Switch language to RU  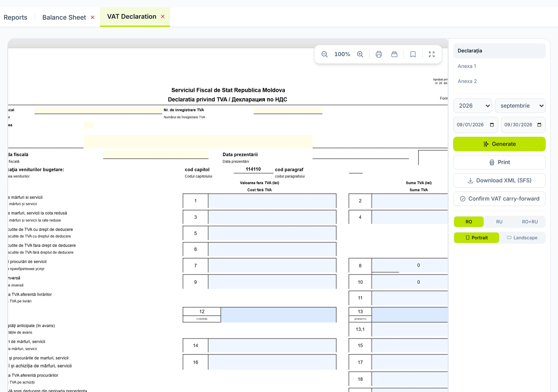[x=499, y=222]
